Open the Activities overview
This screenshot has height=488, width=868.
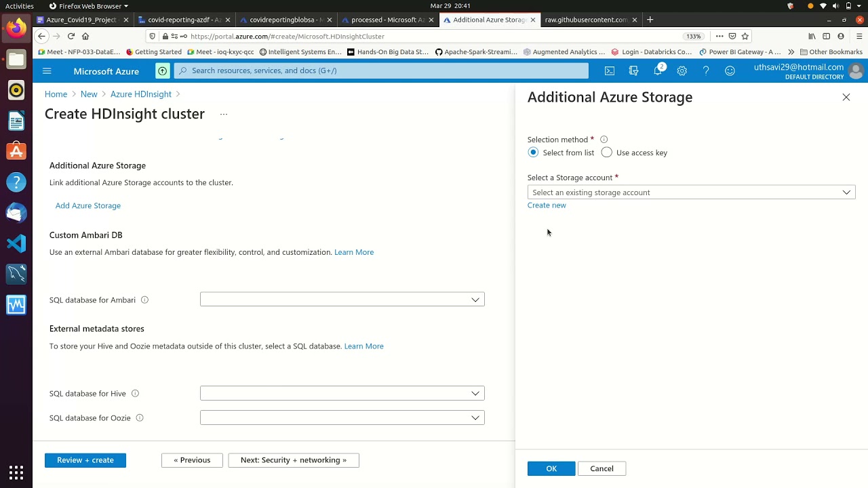pos(19,6)
